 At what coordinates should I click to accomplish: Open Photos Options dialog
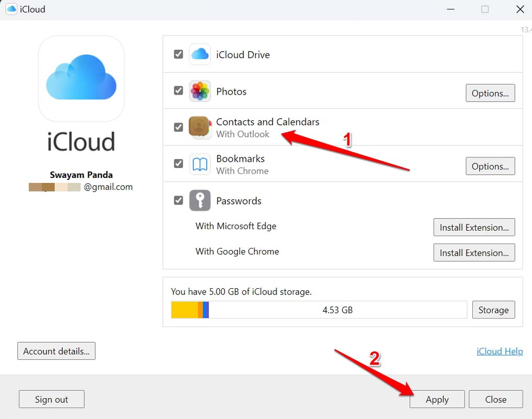click(x=490, y=93)
